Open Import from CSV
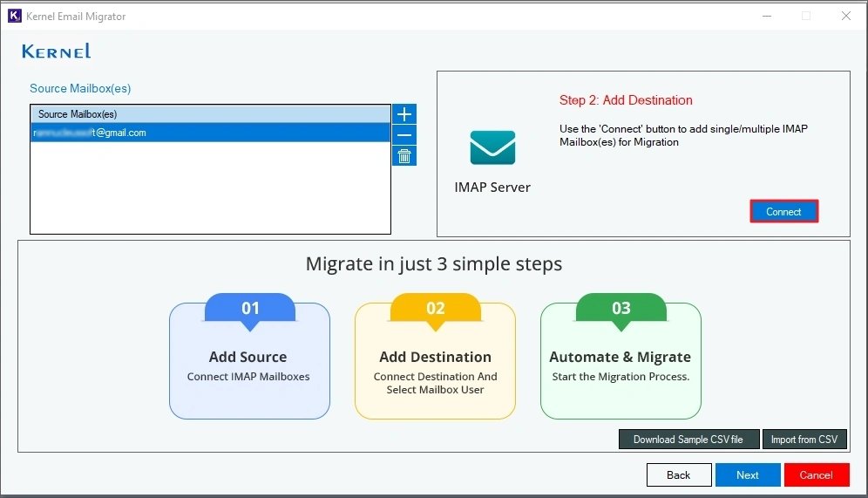 coord(804,440)
